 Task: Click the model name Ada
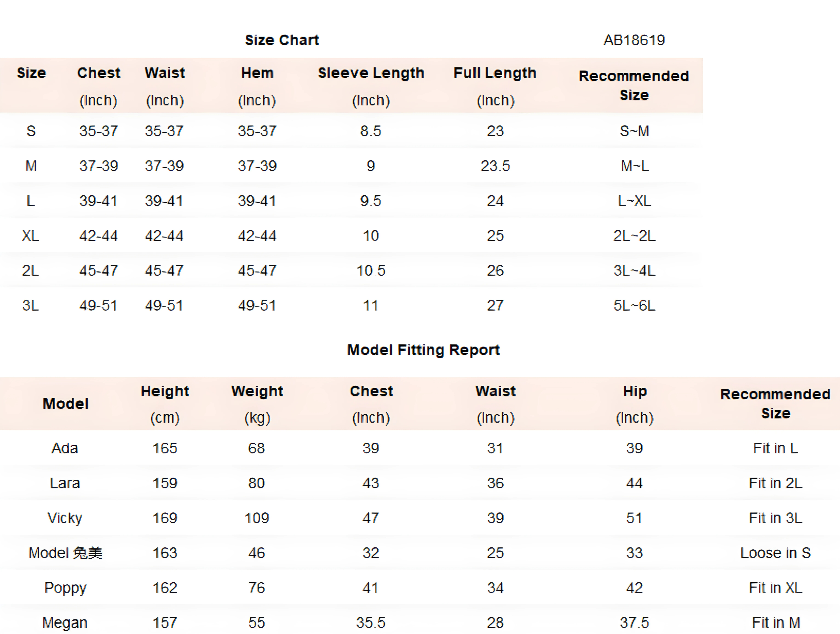point(65,448)
